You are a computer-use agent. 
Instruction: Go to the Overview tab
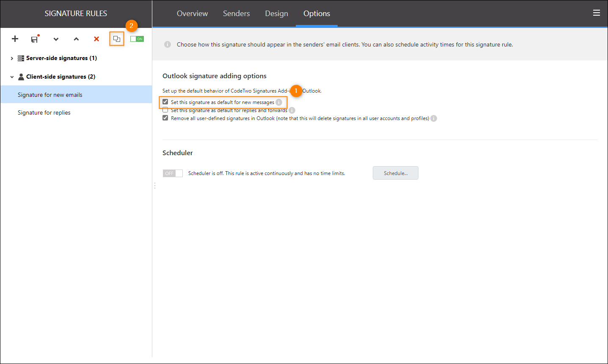pyautogui.click(x=192, y=13)
